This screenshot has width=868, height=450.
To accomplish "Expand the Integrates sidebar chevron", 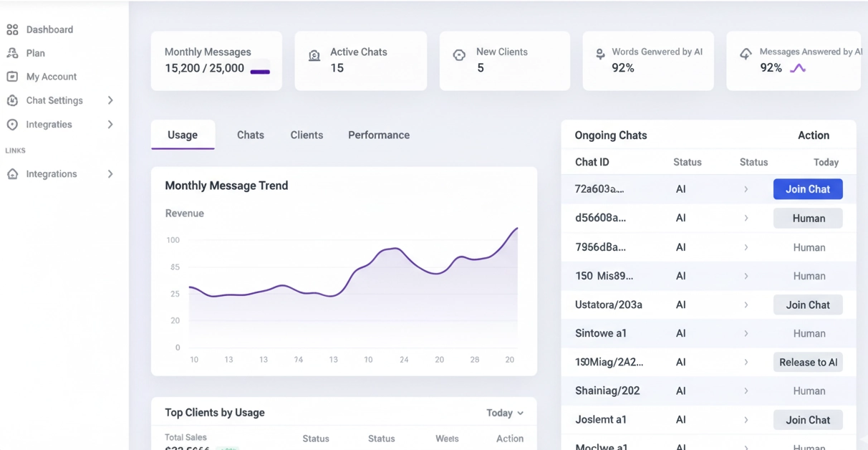I will [110, 125].
